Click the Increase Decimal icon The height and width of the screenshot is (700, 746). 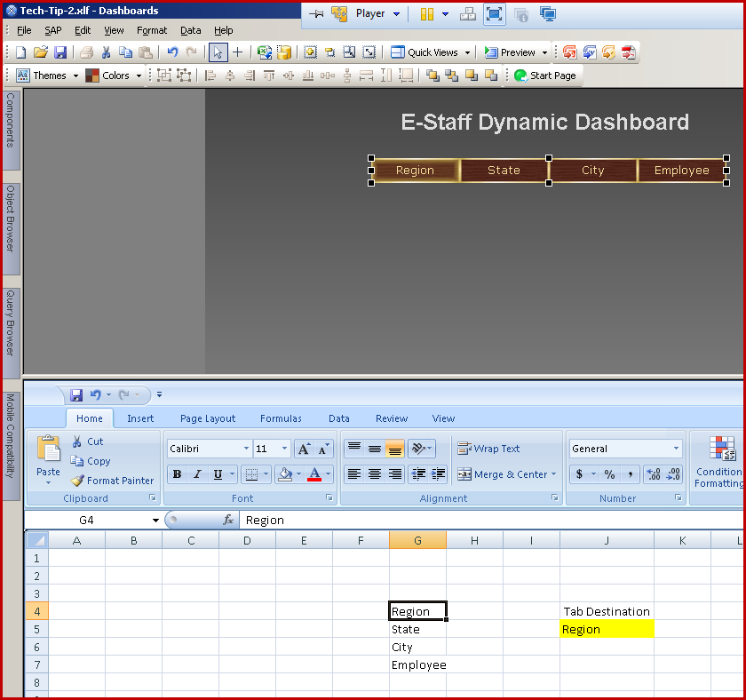click(x=654, y=474)
